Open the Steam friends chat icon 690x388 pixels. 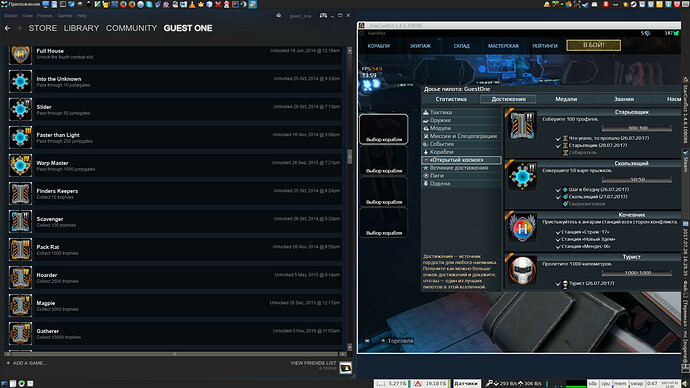[345, 368]
